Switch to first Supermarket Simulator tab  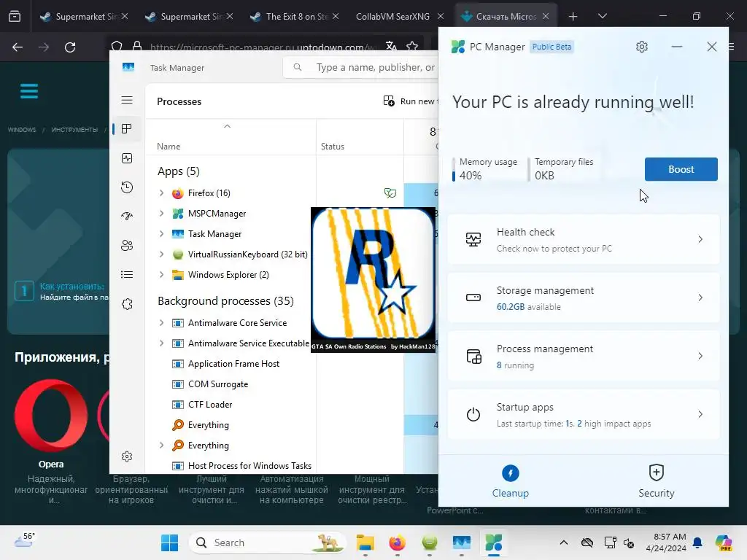[84, 16]
